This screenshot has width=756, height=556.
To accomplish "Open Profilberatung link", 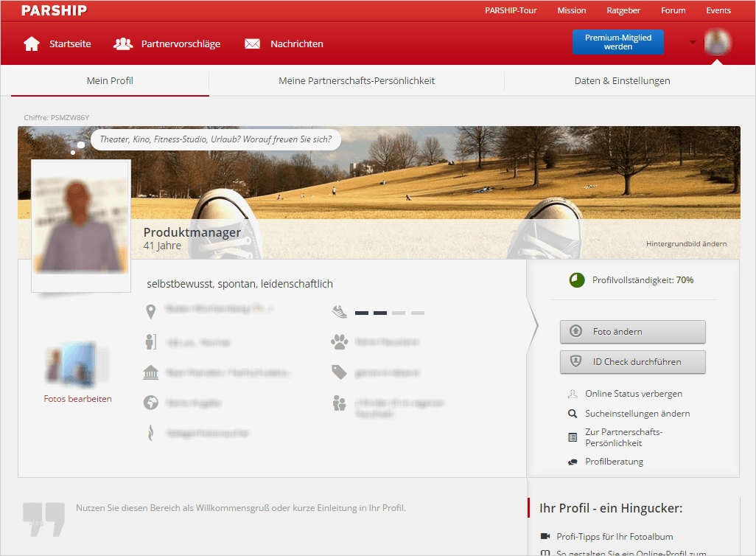I will (615, 462).
